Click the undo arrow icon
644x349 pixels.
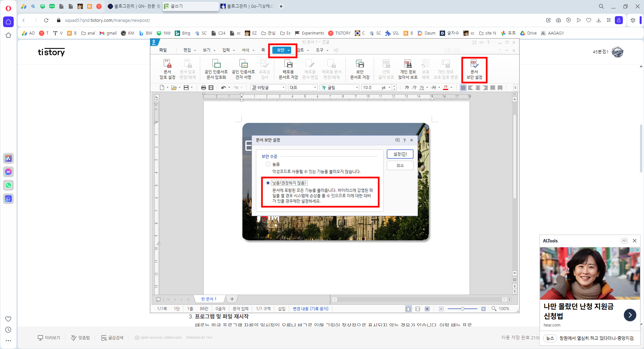(223, 88)
